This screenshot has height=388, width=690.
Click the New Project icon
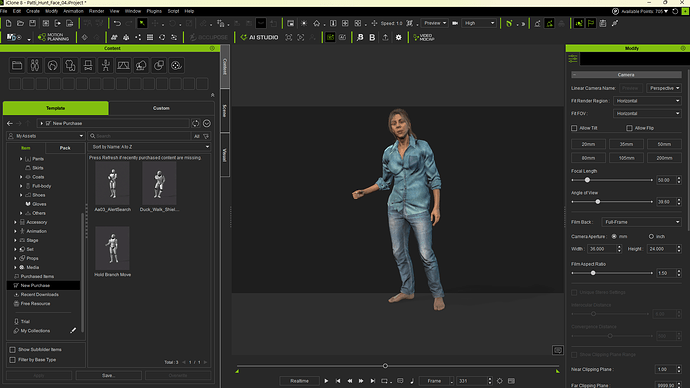8,23
